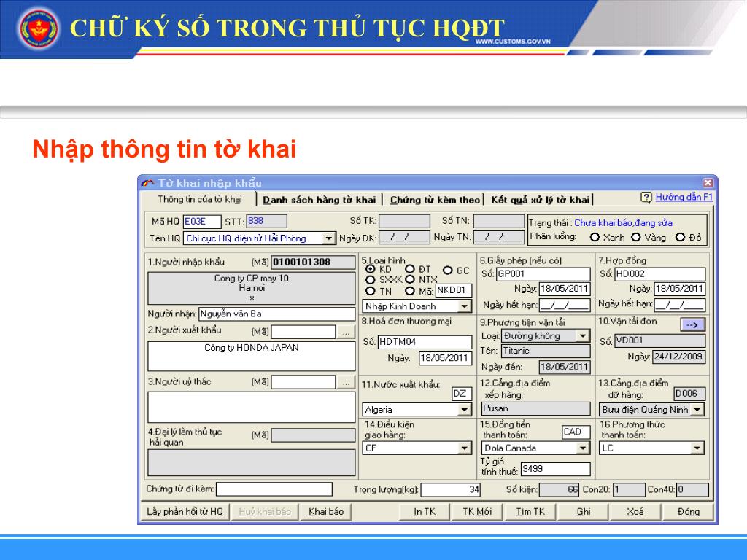The height and width of the screenshot is (560, 747).
Task: Select the TN radio option
Action: [x=370, y=291]
